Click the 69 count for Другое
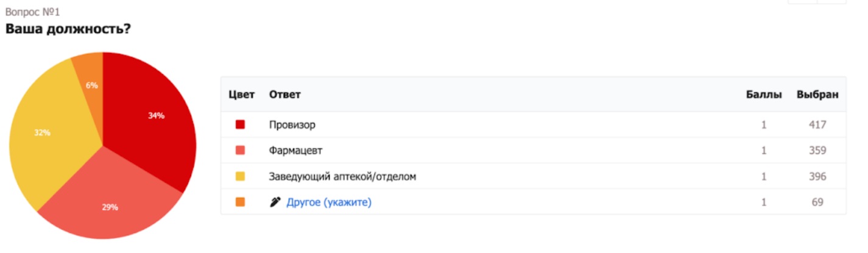 click(x=817, y=203)
